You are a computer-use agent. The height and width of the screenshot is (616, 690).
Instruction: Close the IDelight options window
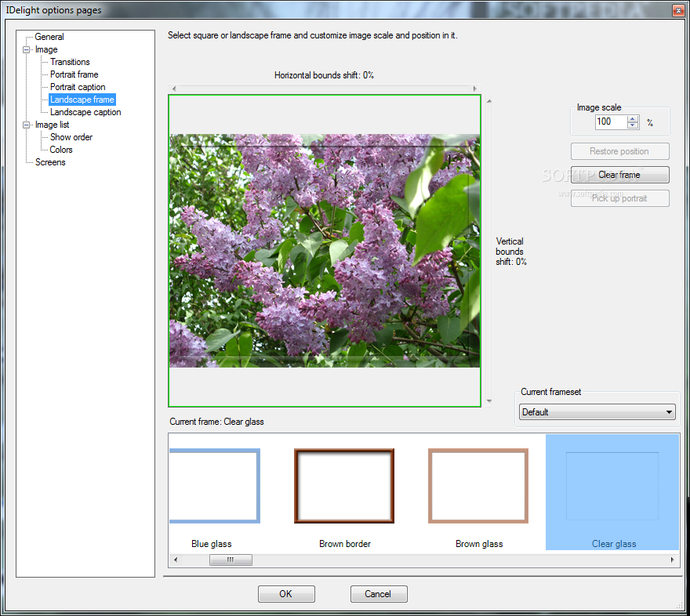(x=678, y=10)
